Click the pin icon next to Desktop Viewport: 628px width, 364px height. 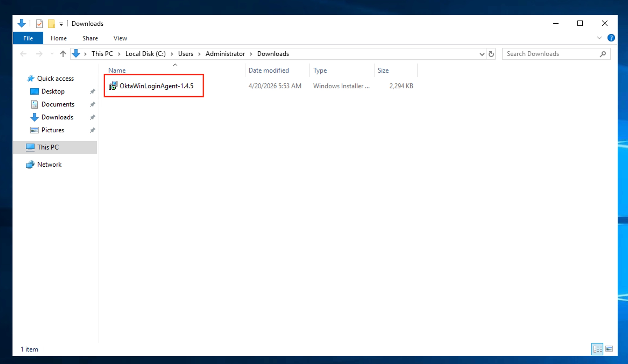click(92, 92)
